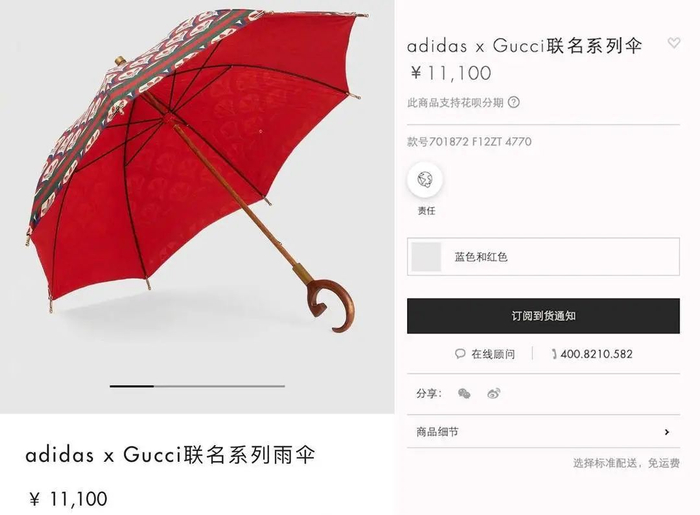Share product via WeChat icon

pos(464,394)
